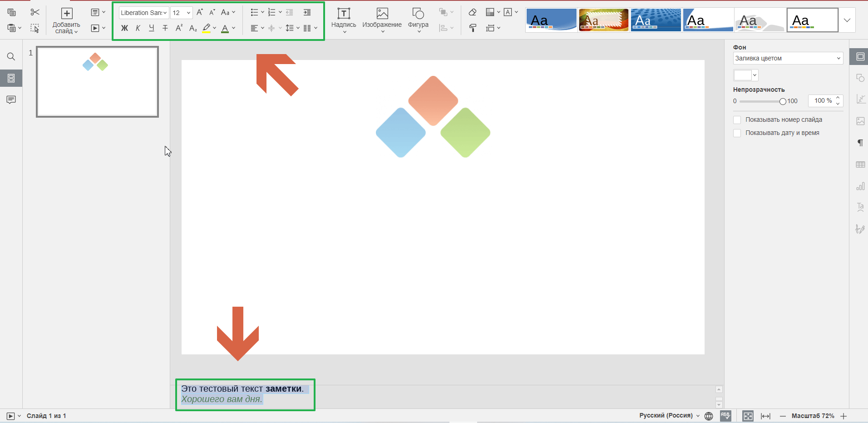Select slide 1 thumbnail
The width and height of the screenshot is (868, 423).
point(98,82)
